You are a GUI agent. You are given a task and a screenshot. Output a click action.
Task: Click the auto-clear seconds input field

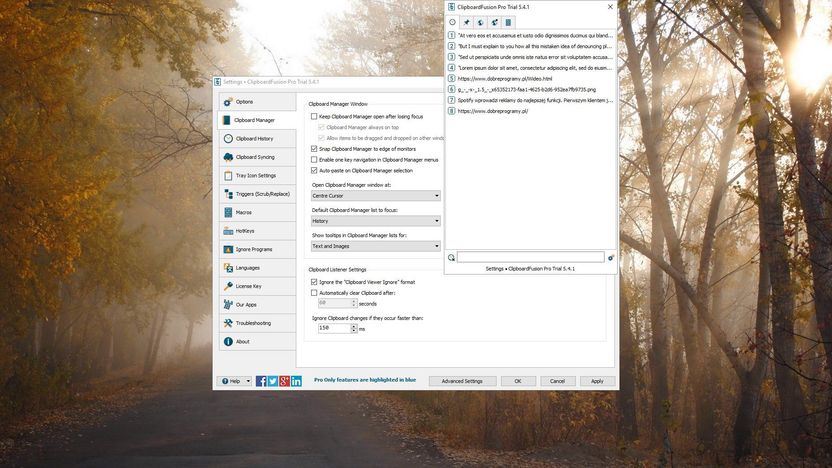click(334, 303)
